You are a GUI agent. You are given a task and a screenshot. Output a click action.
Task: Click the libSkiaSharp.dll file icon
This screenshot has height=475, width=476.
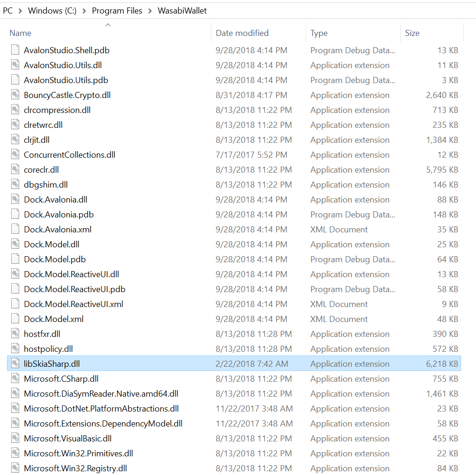[15, 363]
